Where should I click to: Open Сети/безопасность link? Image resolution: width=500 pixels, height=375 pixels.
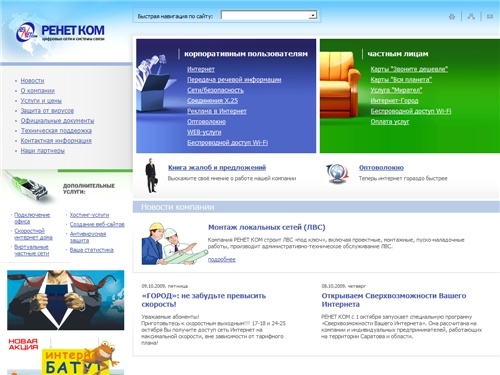coord(215,90)
